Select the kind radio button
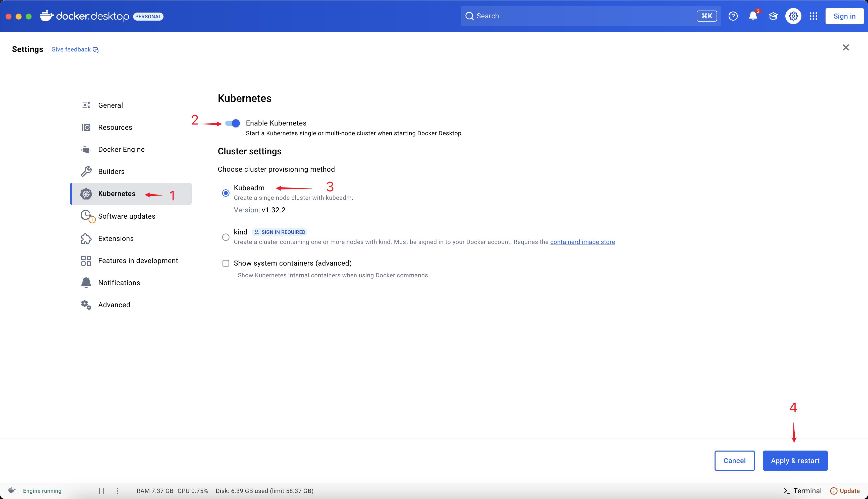868x499 pixels. [x=226, y=237]
